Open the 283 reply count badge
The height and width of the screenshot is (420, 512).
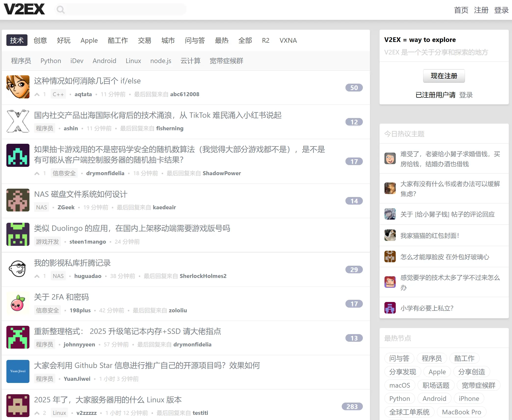[x=352, y=407]
